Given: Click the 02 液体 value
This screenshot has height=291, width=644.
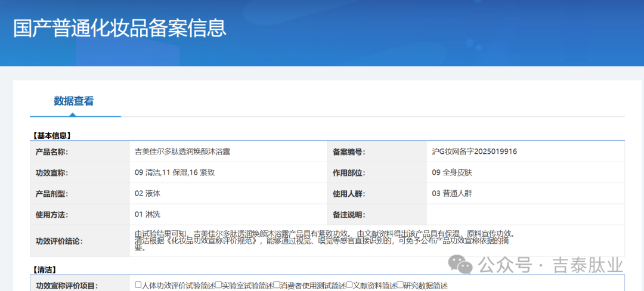Looking at the screenshot, I should pyautogui.click(x=147, y=194).
